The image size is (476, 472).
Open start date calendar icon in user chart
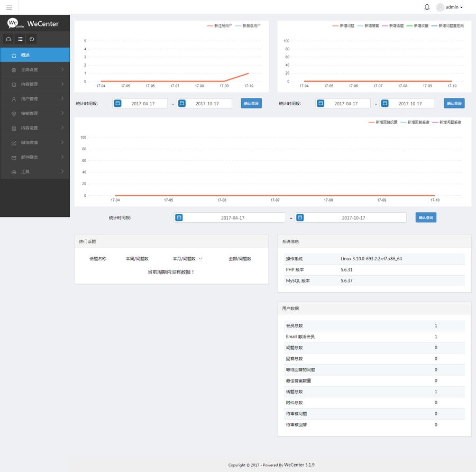click(117, 103)
